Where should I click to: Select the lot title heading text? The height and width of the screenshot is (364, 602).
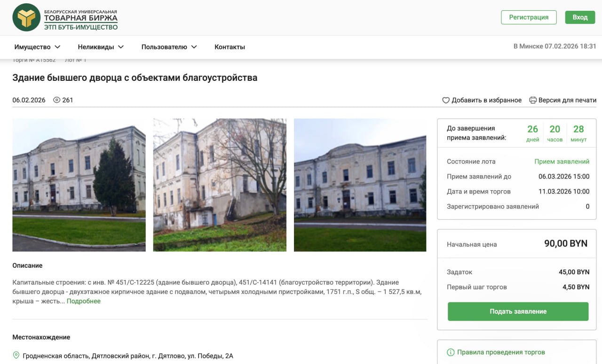[135, 78]
